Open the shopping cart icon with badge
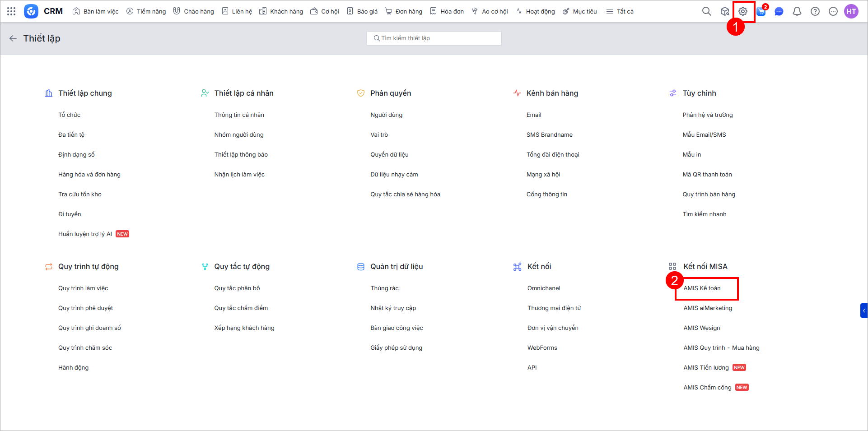 761,11
